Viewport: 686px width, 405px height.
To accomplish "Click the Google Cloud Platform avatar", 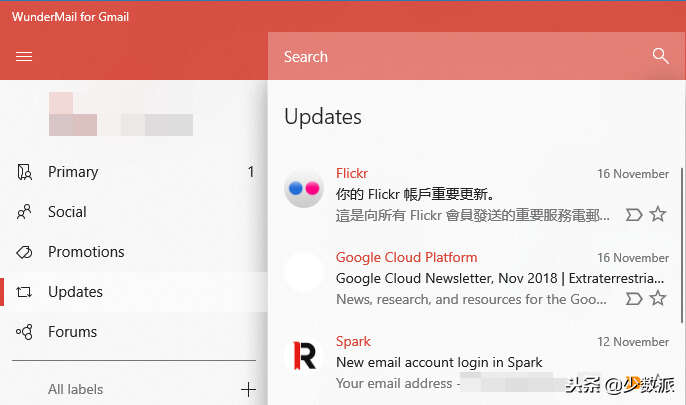I will click(x=304, y=272).
